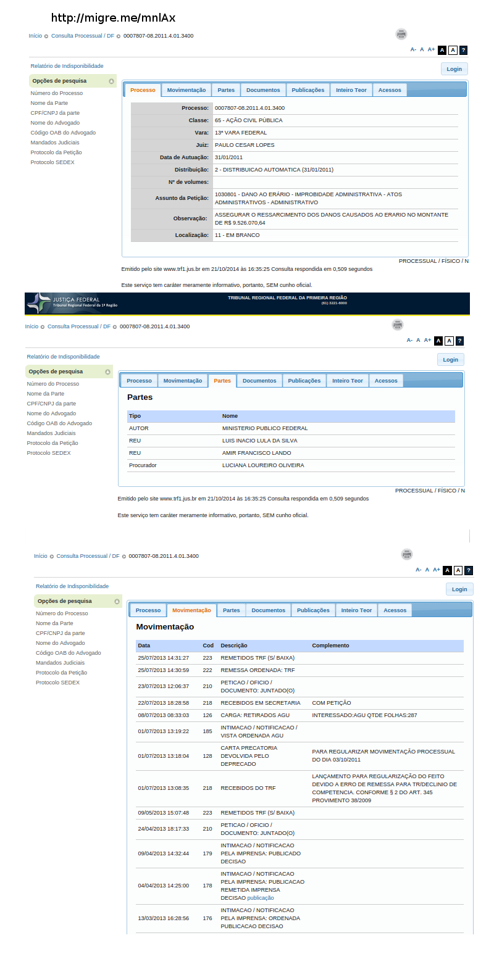Select black high-contrast A icon above Partes panel
494x980 pixels.
pyautogui.click(x=438, y=341)
